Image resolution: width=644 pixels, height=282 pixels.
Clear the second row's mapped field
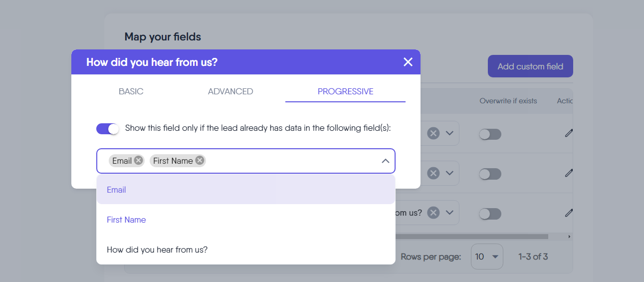433,173
